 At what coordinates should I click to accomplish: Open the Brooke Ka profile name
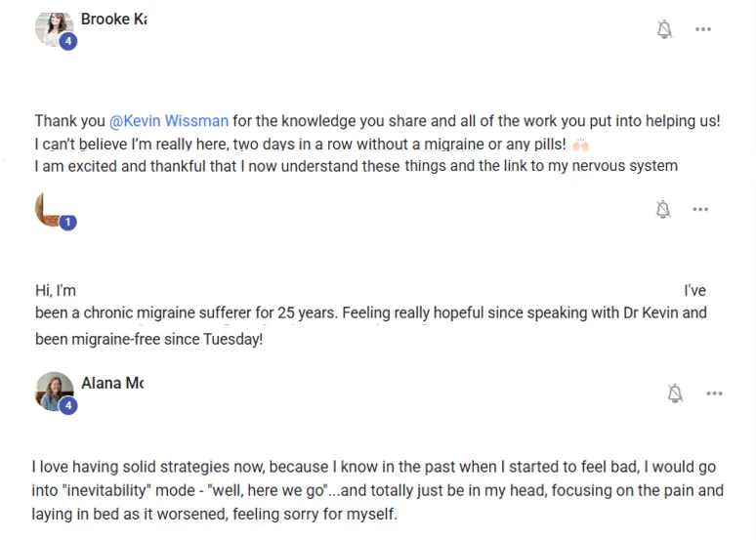click(x=113, y=20)
